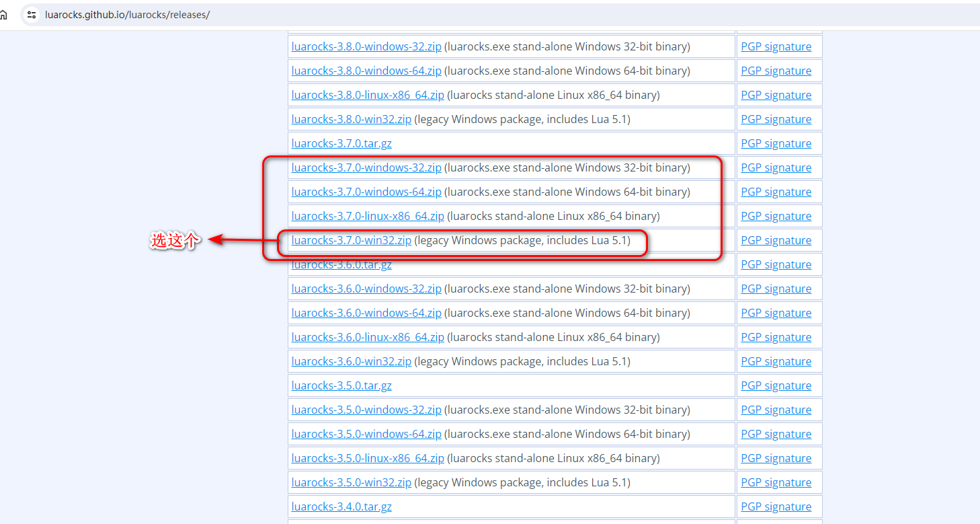Open PGP signature for luarocks-3.5.0.tar.gz

click(x=776, y=385)
